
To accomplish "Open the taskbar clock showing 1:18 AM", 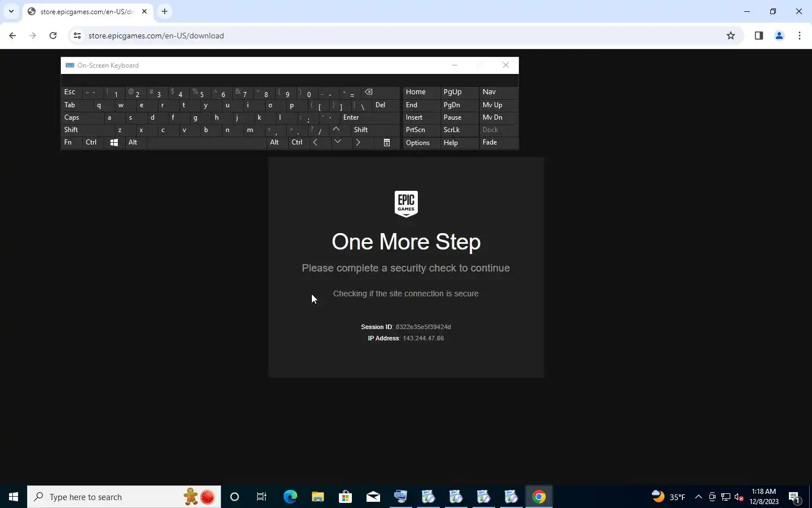I will coord(764,497).
